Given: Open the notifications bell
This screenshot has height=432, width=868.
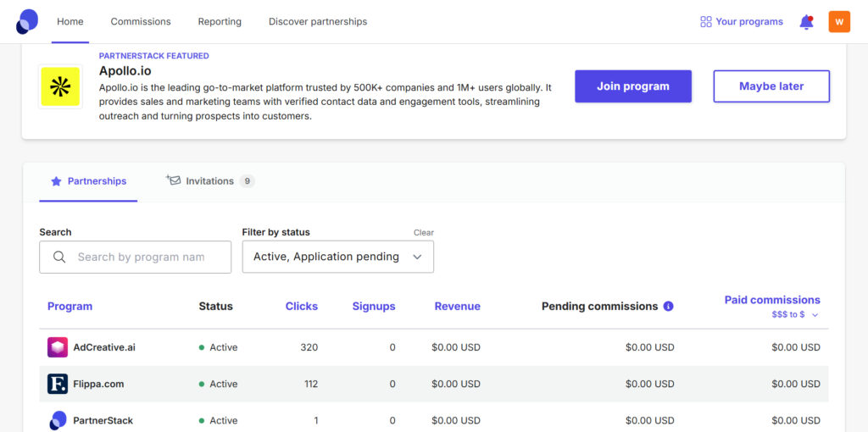Looking at the screenshot, I should [806, 22].
